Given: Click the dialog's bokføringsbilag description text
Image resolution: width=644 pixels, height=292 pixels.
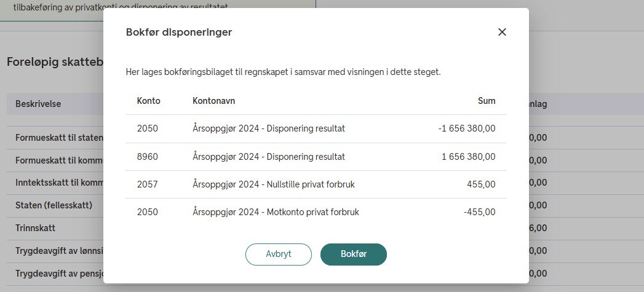Looking at the screenshot, I should (283, 72).
